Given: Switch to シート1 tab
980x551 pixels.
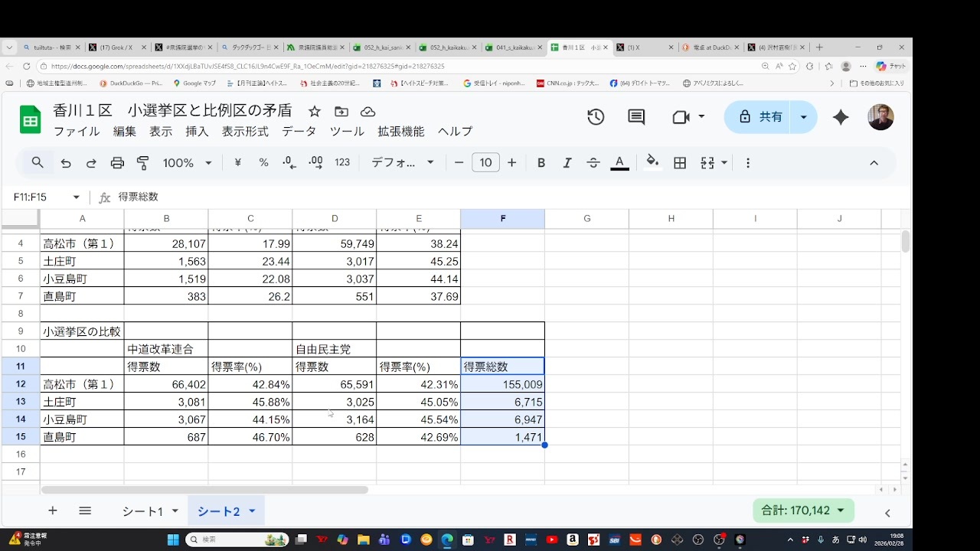Looking at the screenshot, I should [143, 511].
